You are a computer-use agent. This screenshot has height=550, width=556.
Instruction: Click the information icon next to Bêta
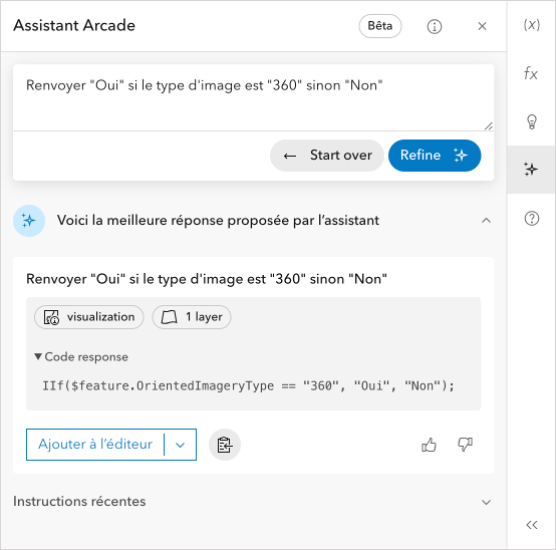tap(434, 26)
